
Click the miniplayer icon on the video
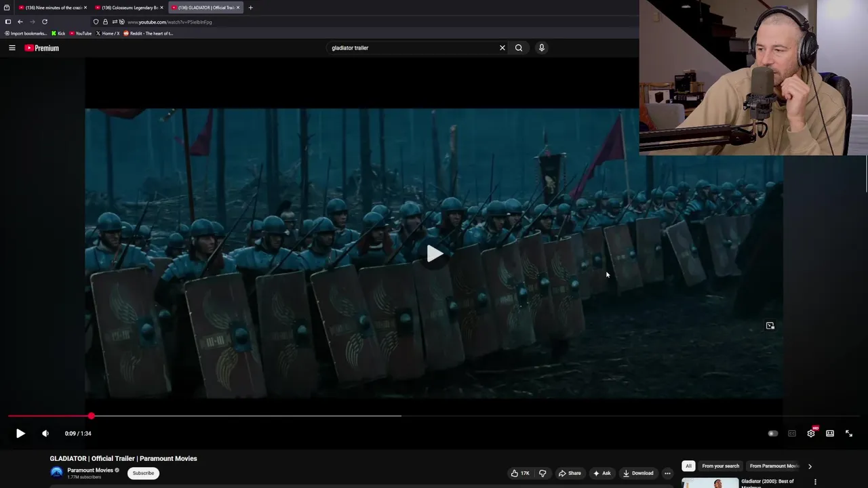[x=770, y=326]
